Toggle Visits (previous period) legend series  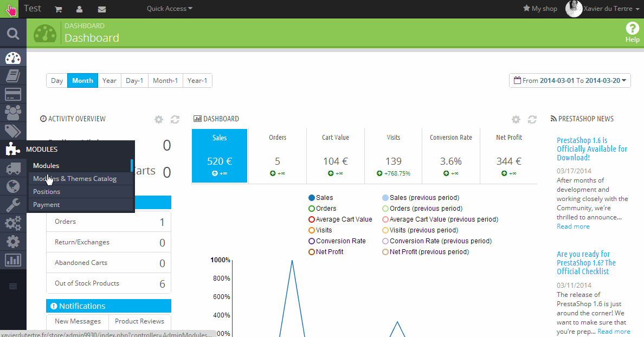point(420,230)
